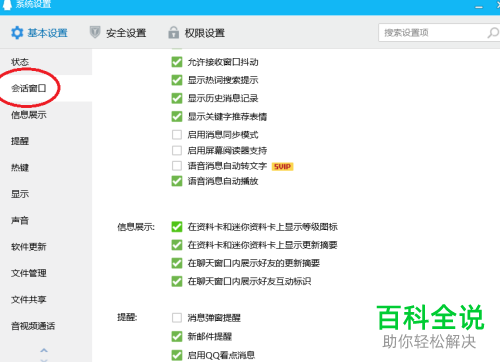Click the SVIP badge icon
The height and width of the screenshot is (362, 500).
point(283,166)
